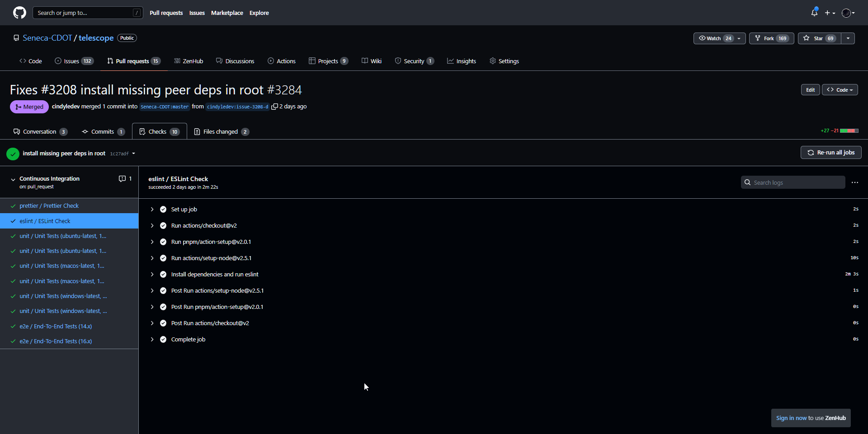Click the Conversation speech bubble icon

click(17, 131)
